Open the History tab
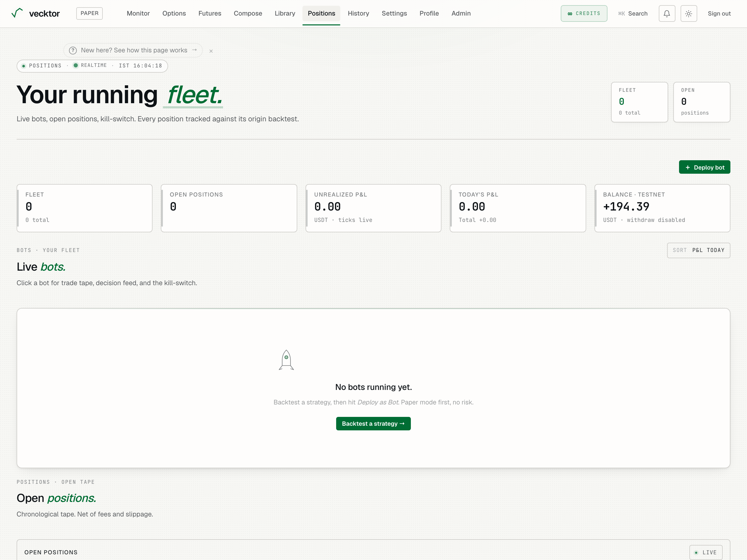Viewport: 747px width, 560px height. [x=358, y=13]
